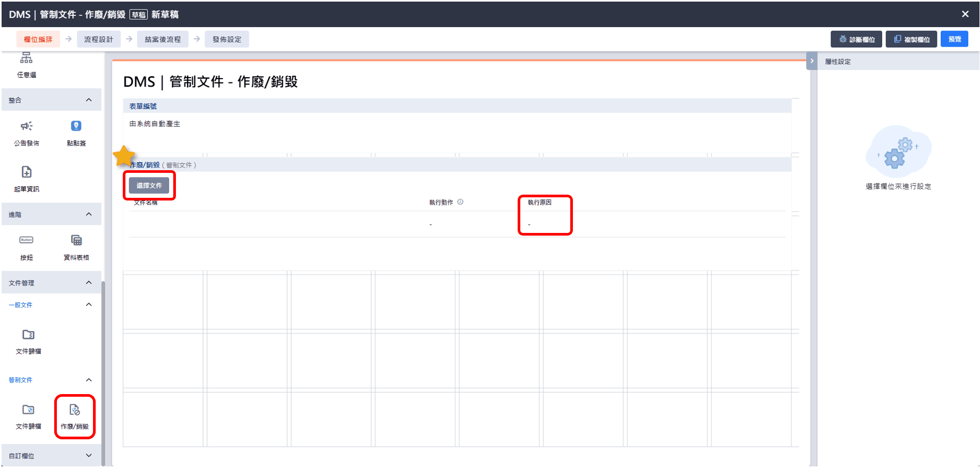The width and height of the screenshot is (980, 468).
Task: Close the DMS designer window
Action: (965, 14)
